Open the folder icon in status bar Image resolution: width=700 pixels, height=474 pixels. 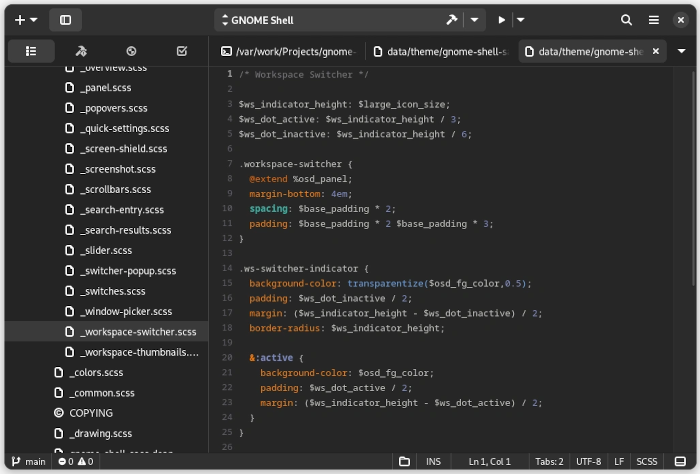tap(404, 461)
